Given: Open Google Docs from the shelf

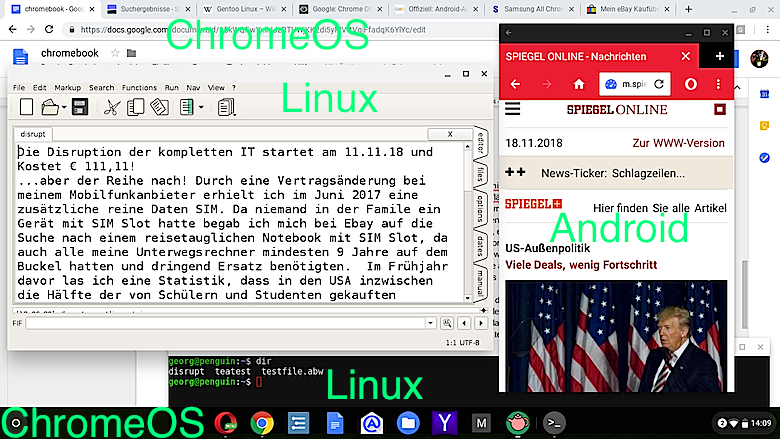Looking at the screenshot, I should pos(335,423).
